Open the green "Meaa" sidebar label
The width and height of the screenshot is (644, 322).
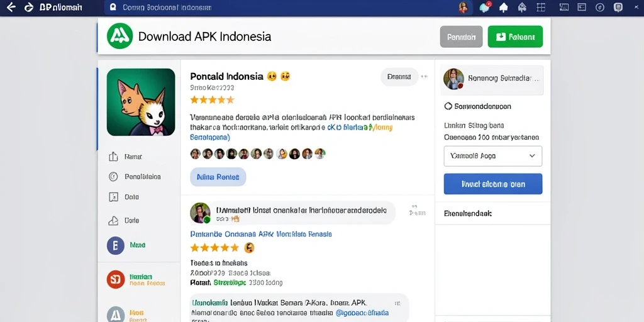pos(138,245)
